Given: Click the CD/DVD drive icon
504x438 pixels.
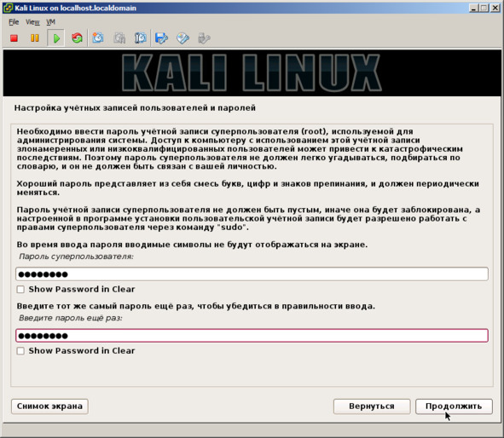Looking at the screenshot, I should 182,38.
